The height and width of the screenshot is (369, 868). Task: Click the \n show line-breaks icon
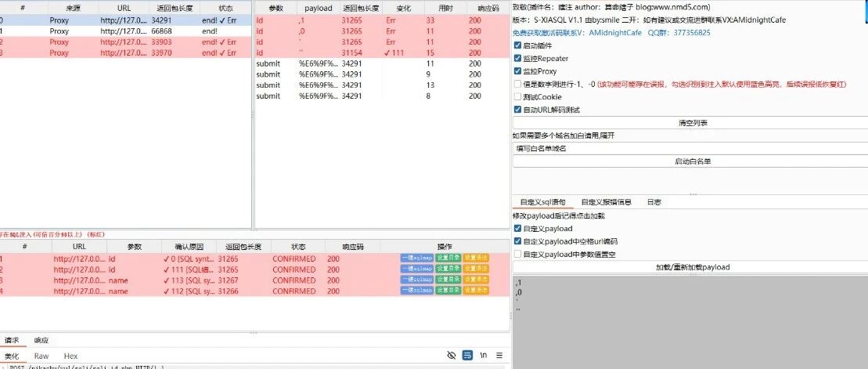pyautogui.click(x=483, y=356)
